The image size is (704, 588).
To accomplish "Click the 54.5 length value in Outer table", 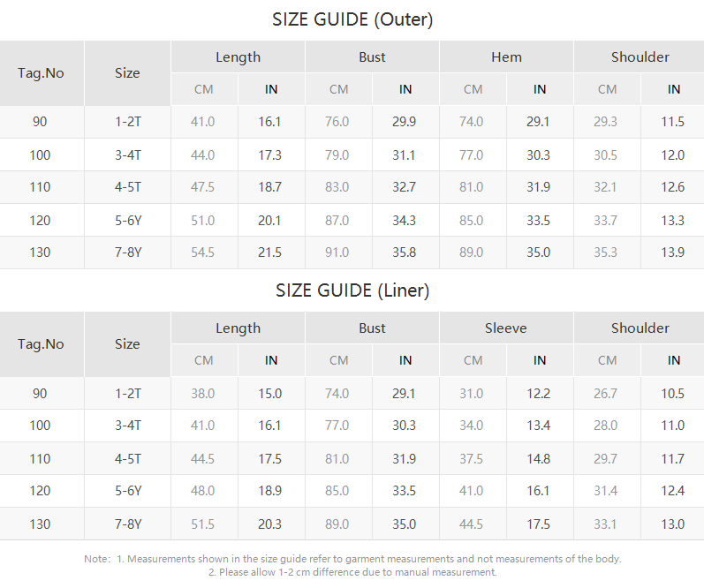I will click(x=203, y=253).
